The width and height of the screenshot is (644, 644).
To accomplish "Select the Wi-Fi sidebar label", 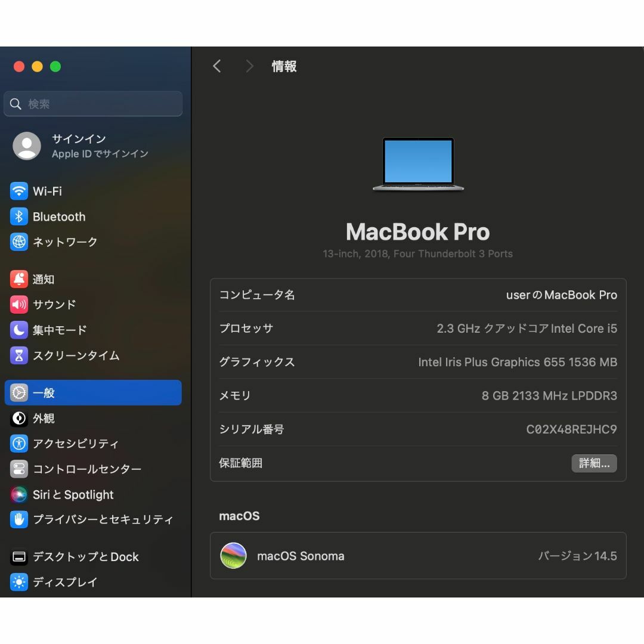I will [x=47, y=191].
